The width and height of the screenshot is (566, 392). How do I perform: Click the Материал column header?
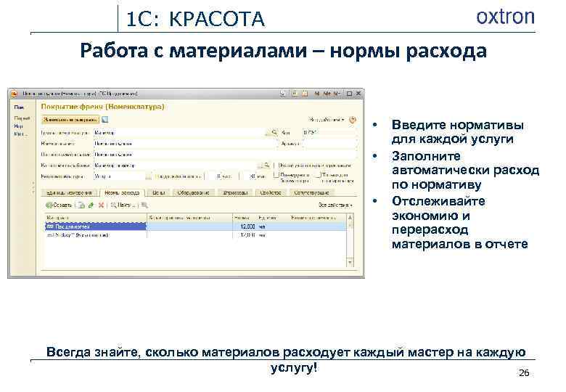tap(96, 218)
